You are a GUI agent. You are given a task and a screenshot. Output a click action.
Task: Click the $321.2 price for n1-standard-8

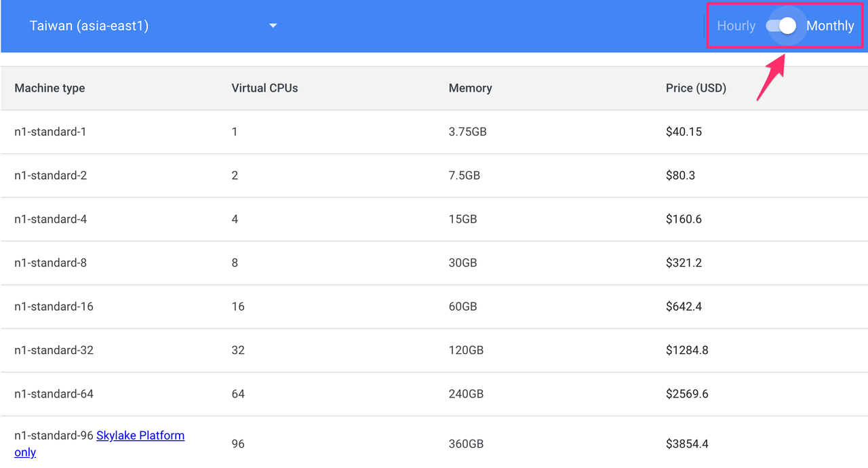[x=684, y=262]
